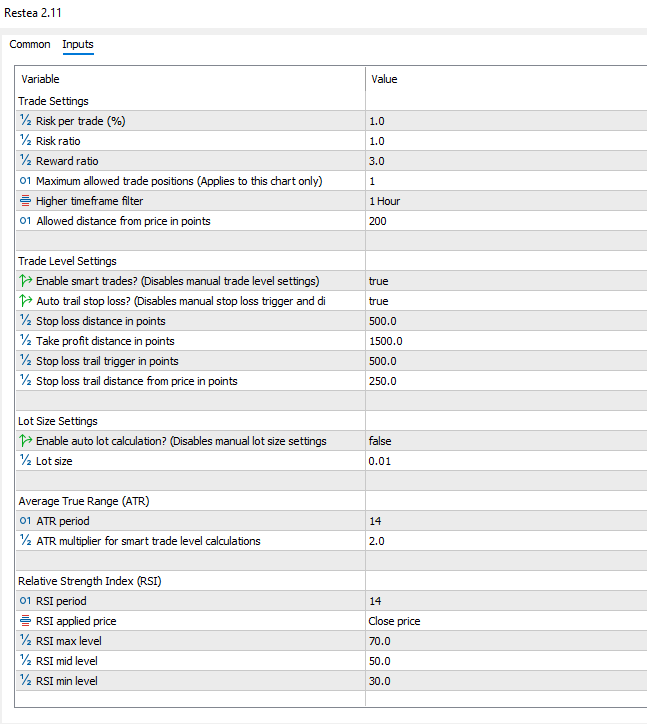This screenshot has height=724, width=647.
Task: Click the Variable column header
Action: coord(41,79)
